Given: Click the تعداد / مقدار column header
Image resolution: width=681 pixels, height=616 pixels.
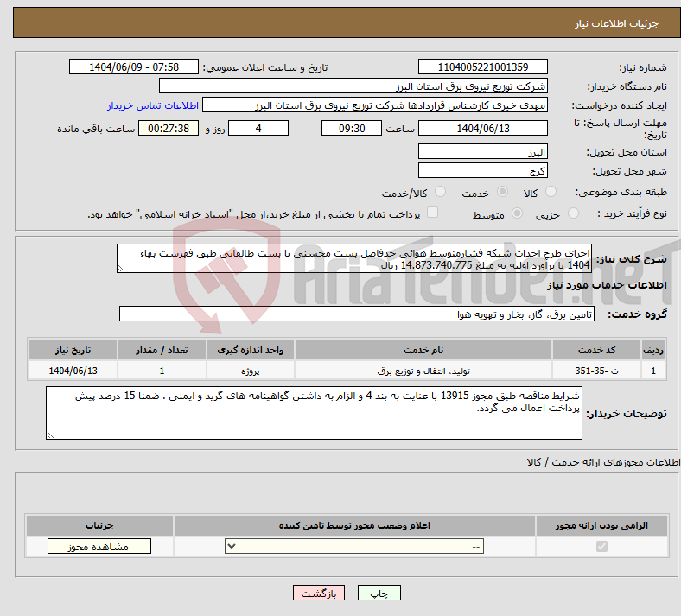Looking at the screenshot, I should point(162,350).
